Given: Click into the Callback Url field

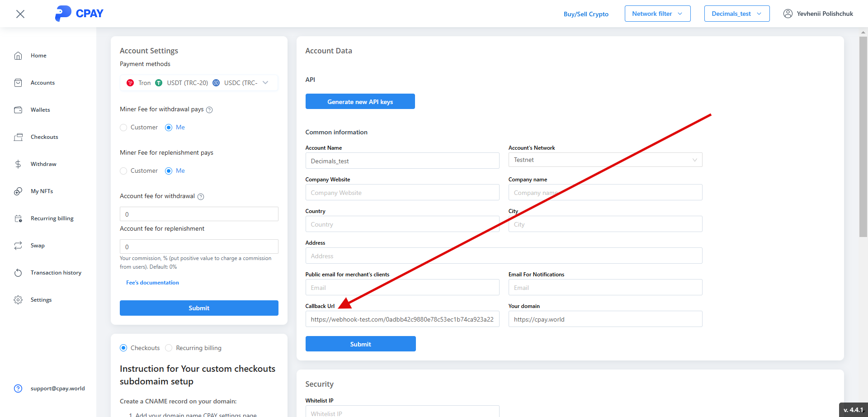Looking at the screenshot, I should [x=402, y=319].
